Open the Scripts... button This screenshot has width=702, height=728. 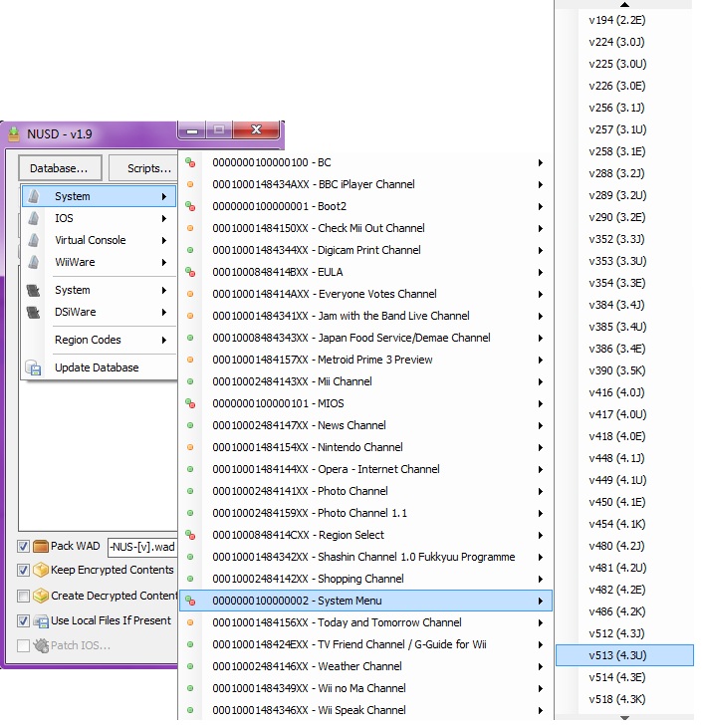145,168
